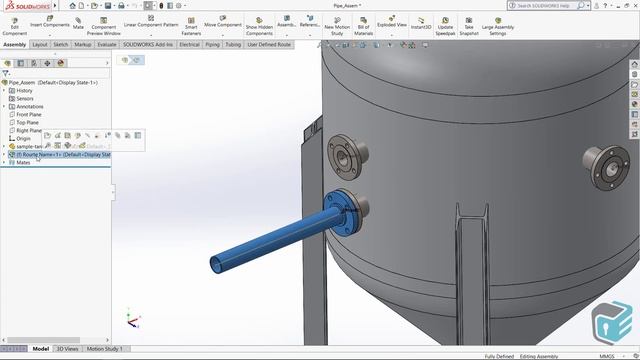Switch to the Tubing tab
The image size is (640, 360).
point(233,44)
